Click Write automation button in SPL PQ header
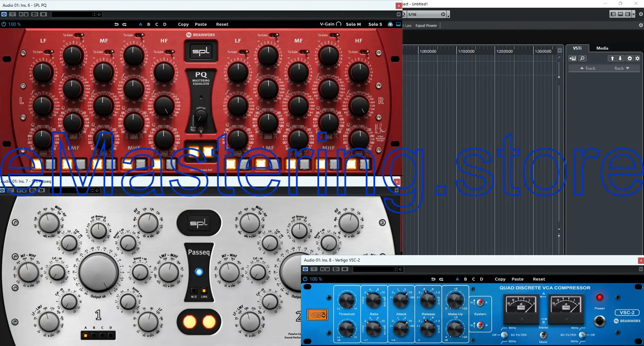This screenshot has height=346, width=644. (x=26, y=14)
